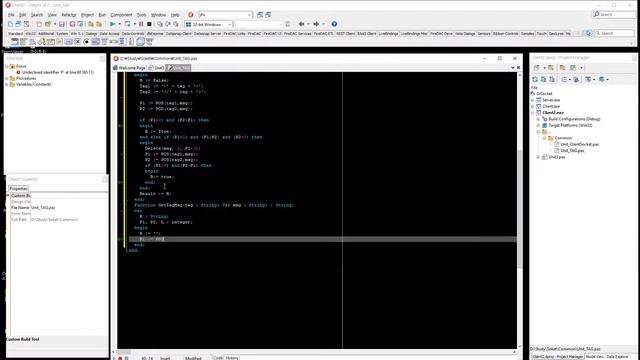
Task: Click the first icon in Project Manager toolbar
Action: [536, 68]
